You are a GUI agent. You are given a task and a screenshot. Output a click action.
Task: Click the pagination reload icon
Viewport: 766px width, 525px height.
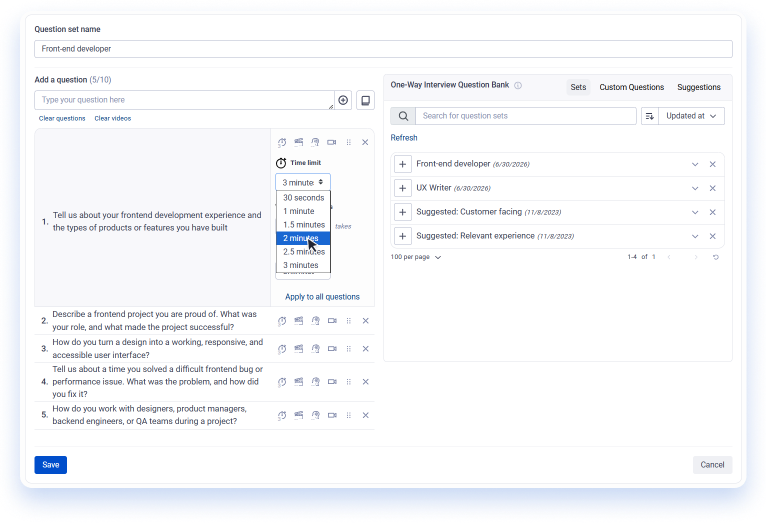tap(716, 257)
